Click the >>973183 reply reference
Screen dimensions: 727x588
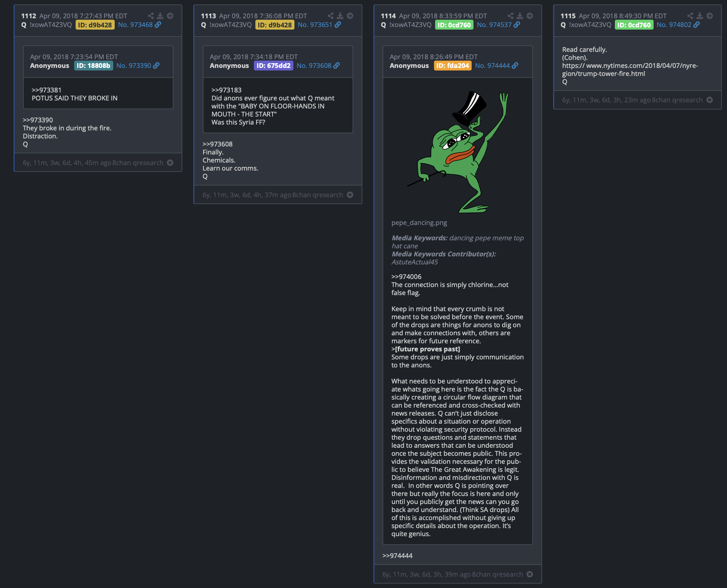click(x=227, y=90)
